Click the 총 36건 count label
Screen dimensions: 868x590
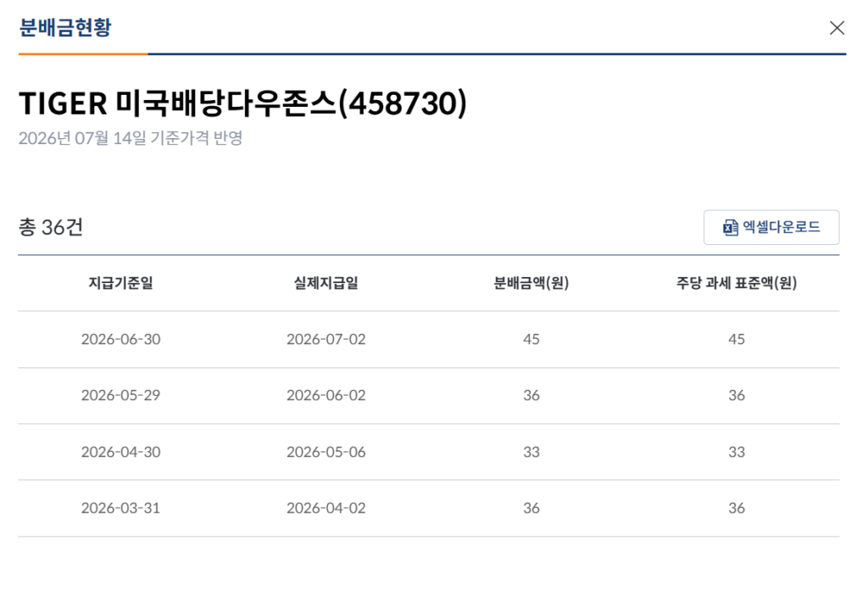tap(51, 227)
